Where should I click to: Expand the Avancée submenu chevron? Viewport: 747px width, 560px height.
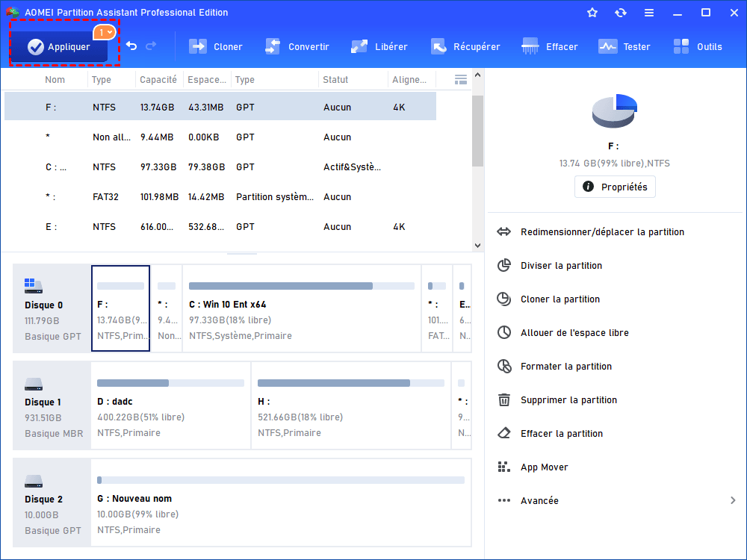[x=733, y=500]
